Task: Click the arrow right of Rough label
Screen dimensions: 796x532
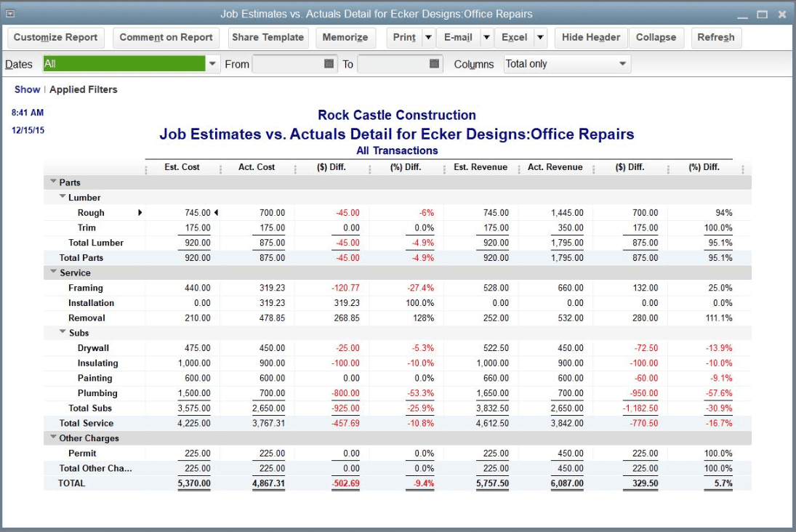Action: click(140, 213)
